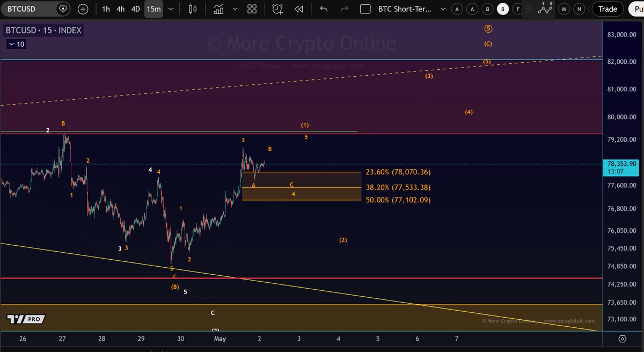Click the N circle button in toolbar
The width and height of the screenshot is (644, 352).
click(579, 9)
